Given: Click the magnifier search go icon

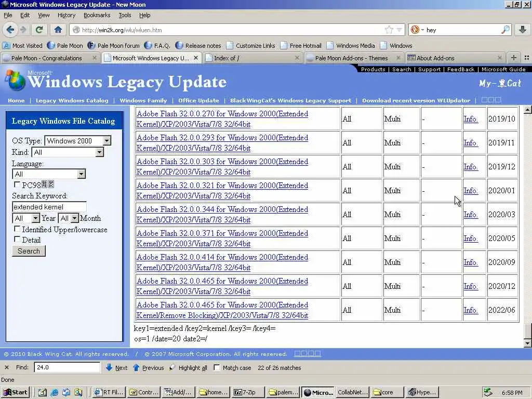Looking at the screenshot, I should coord(505,30).
